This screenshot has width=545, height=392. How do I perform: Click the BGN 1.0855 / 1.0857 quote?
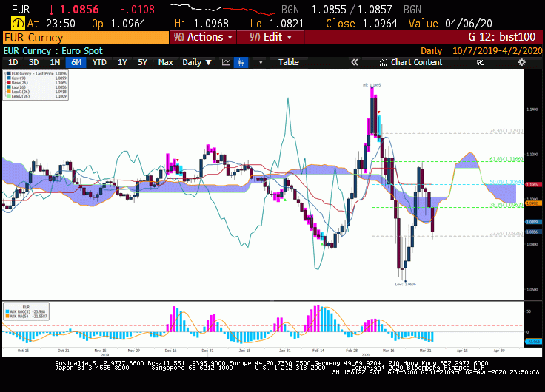352,10
